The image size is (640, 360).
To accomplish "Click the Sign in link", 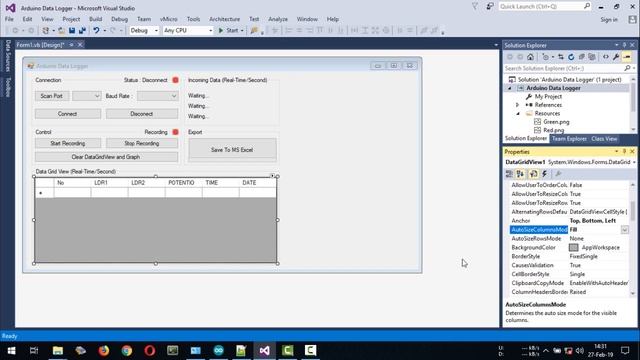I will 609,20.
